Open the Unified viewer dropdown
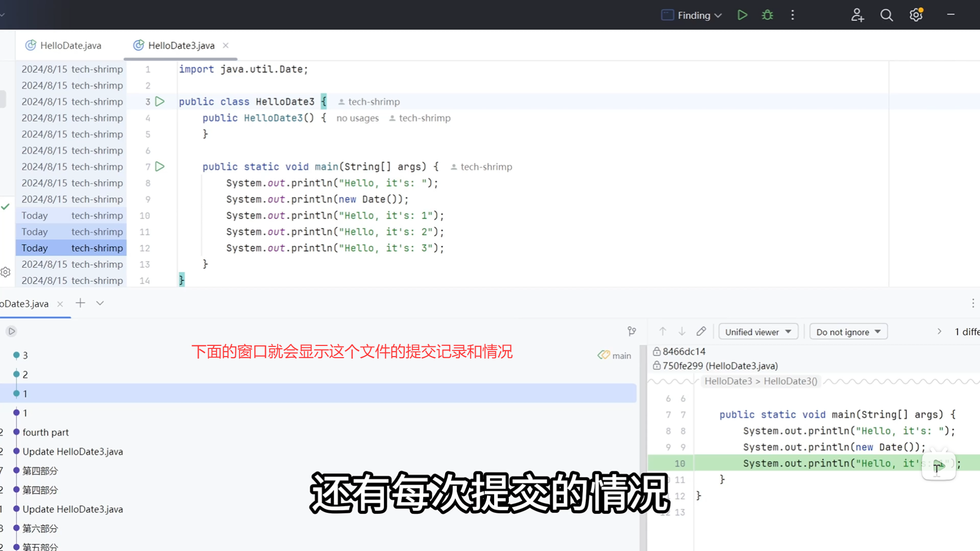The image size is (980, 551). click(x=758, y=332)
